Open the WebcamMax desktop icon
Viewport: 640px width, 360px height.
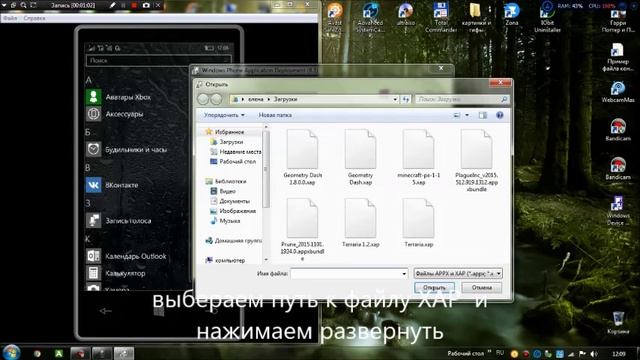pyautogui.click(x=618, y=92)
